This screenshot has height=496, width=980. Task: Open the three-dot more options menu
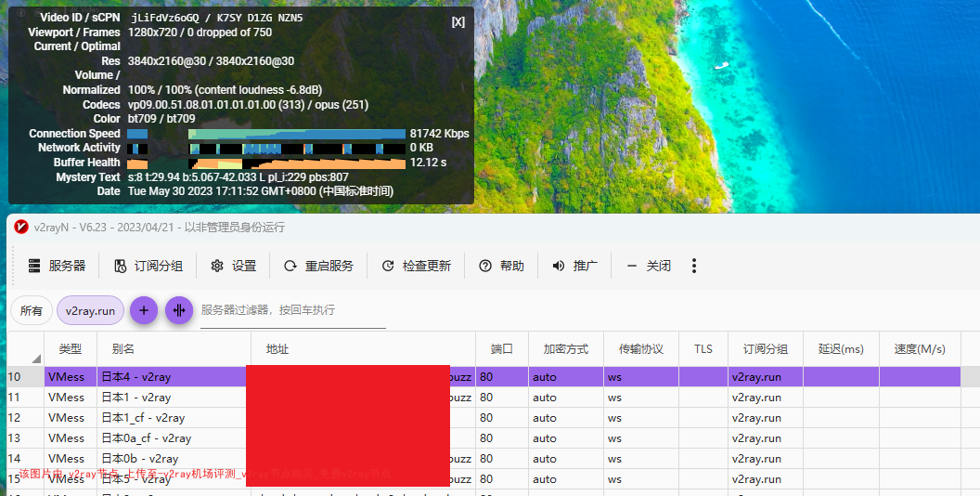click(x=694, y=266)
